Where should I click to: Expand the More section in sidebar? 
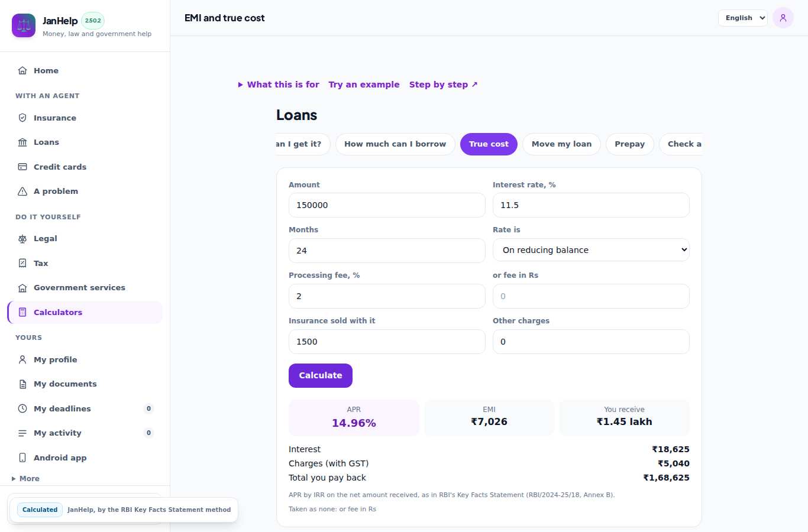click(x=25, y=479)
